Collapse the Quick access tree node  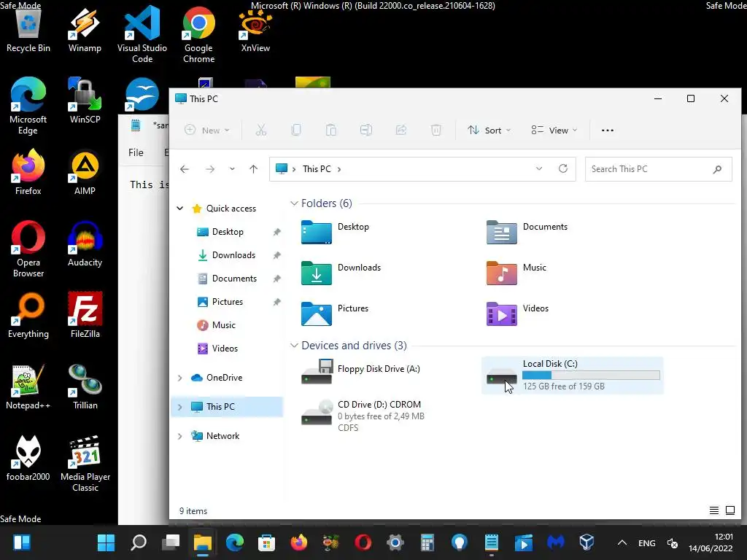coord(180,208)
